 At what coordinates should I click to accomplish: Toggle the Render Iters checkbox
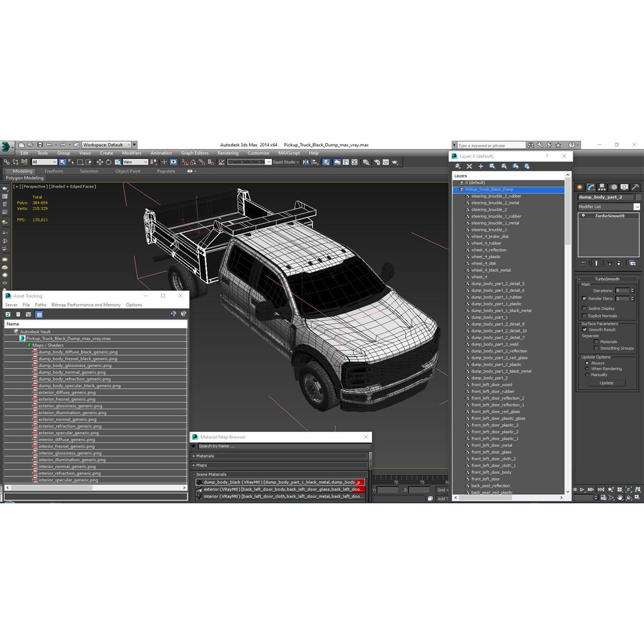[584, 299]
